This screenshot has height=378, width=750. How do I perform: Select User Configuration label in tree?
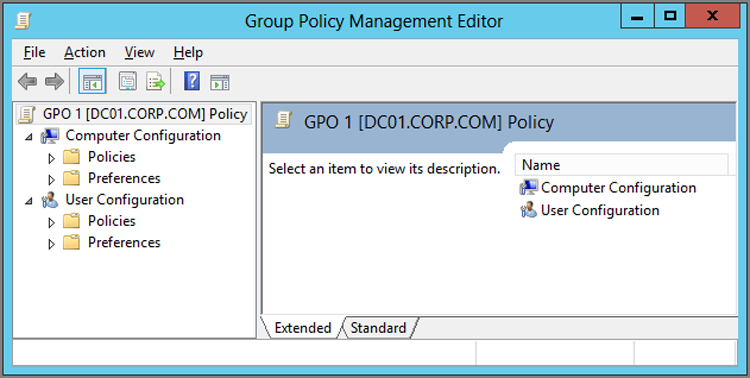(124, 200)
